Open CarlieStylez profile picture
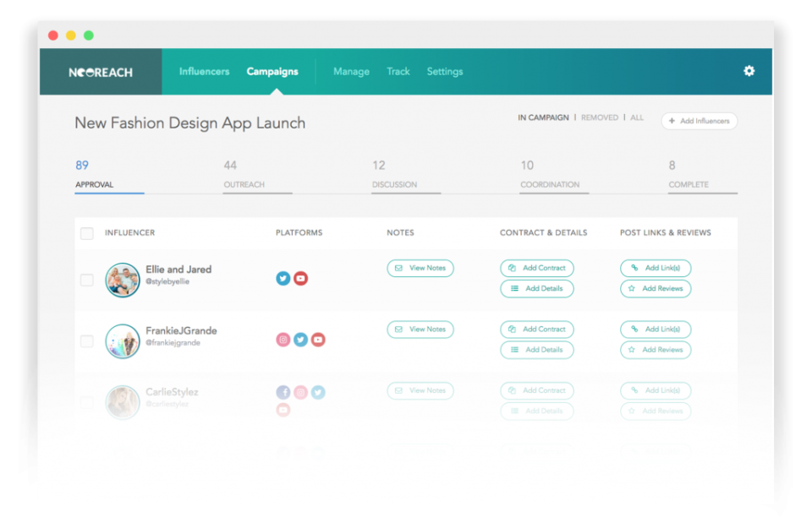Image resolution: width=812 pixels, height=529 pixels. pos(122,402)
